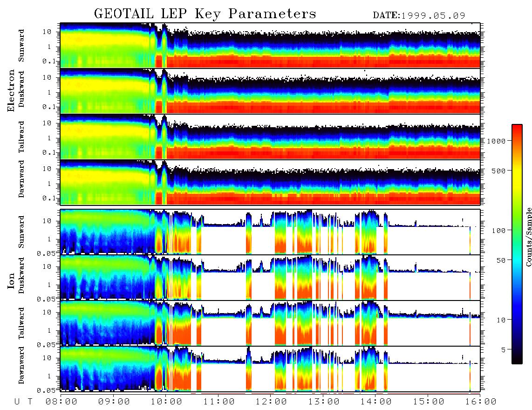Click the Electron 'Dawnward' panel label
This screenshot has width=532, height=410.
21,179
